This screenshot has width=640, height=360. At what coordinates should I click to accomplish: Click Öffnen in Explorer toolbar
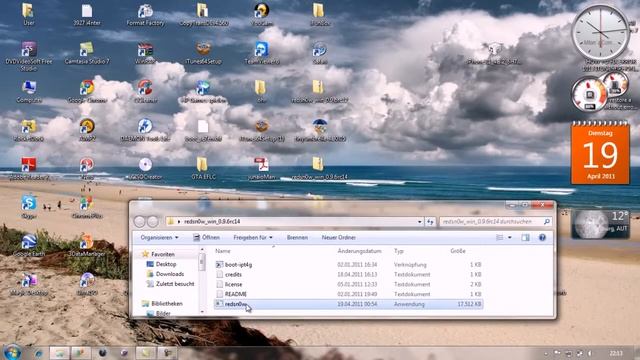point(207,238)
